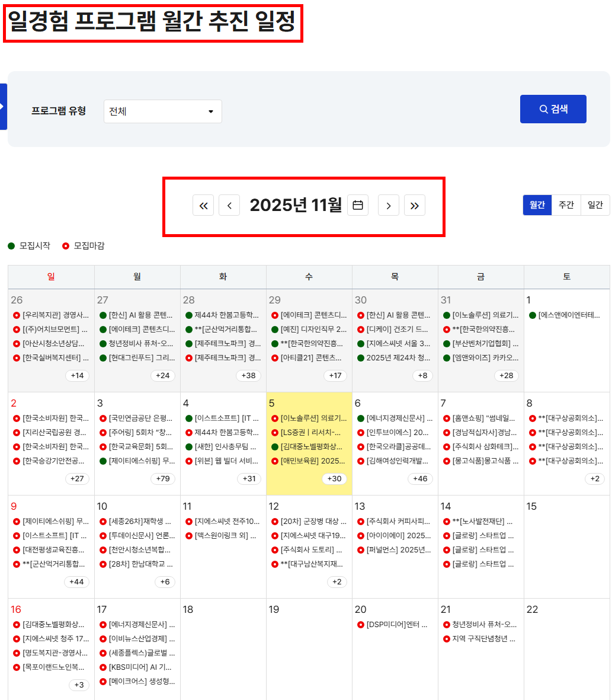Image resolution: width=612 pixels, height=700 pixels.
Task: Open the [목포이랜드노인복... event
Action: tap(49, 667)
